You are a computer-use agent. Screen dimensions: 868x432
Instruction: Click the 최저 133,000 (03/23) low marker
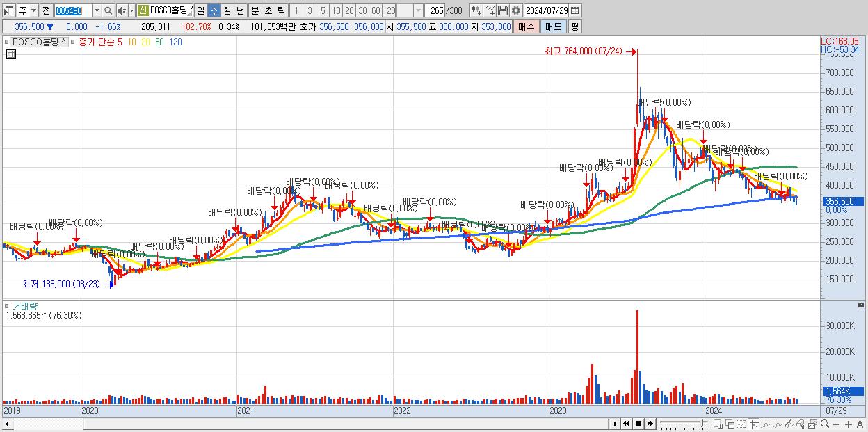pos(61,284)
